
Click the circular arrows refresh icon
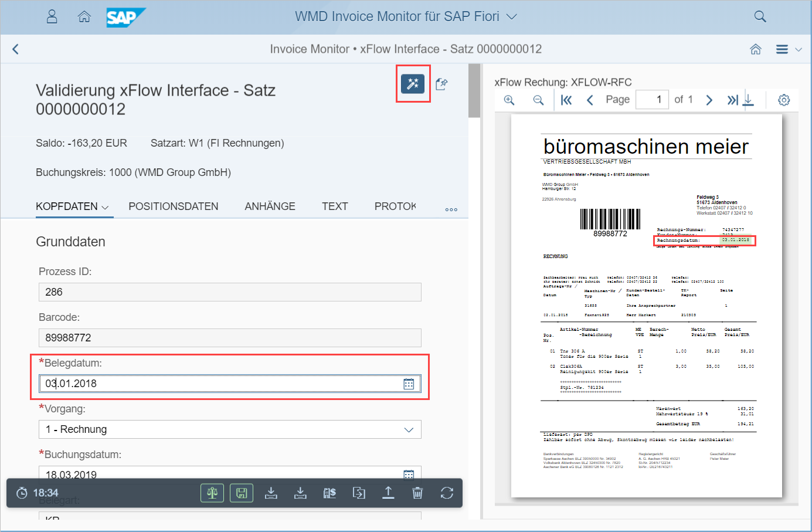pos(447,493)
